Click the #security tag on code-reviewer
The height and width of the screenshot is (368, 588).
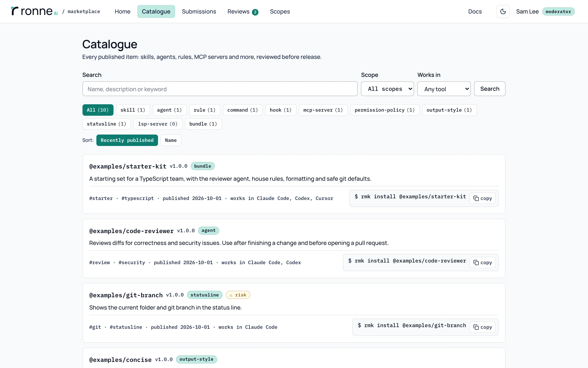pos(132,263)
